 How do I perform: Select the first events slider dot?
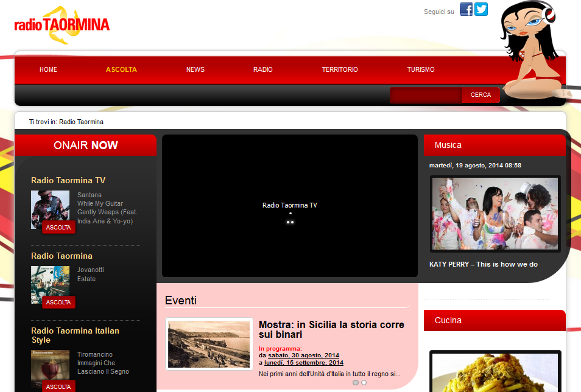(356, 383)
